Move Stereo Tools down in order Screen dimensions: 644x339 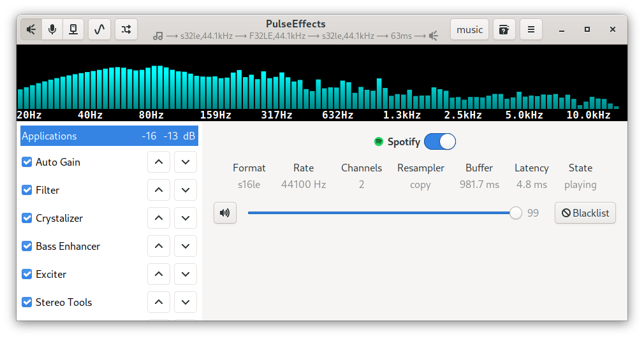point(186,302)
